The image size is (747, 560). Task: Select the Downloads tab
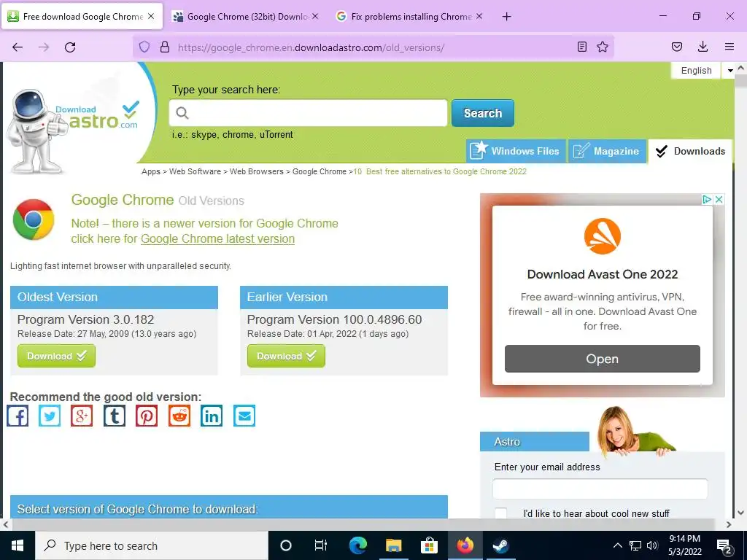690,152
